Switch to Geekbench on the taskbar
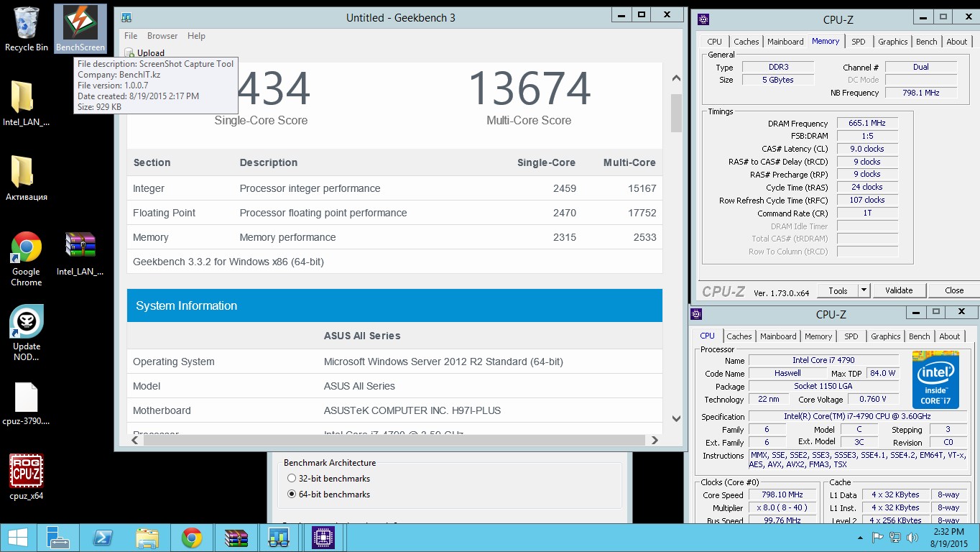Image resolution: width=980 pixels, height=552 pixels. tap(279, 538)
